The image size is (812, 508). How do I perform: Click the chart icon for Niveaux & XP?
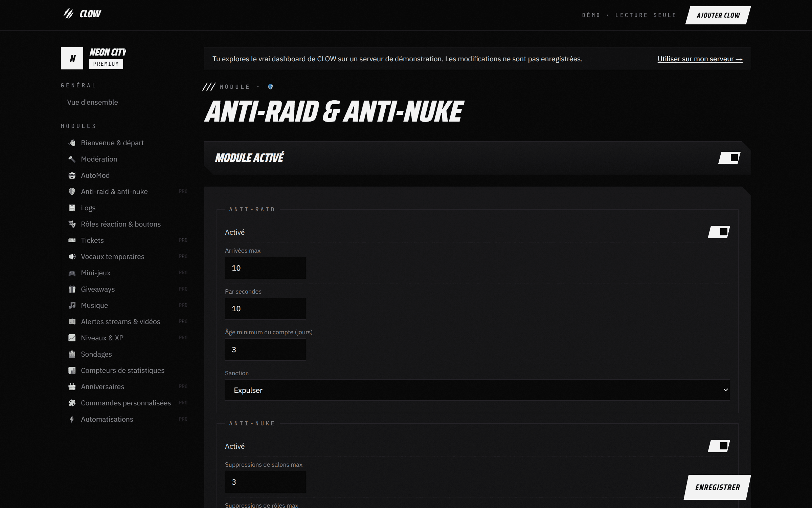(72, 338)
